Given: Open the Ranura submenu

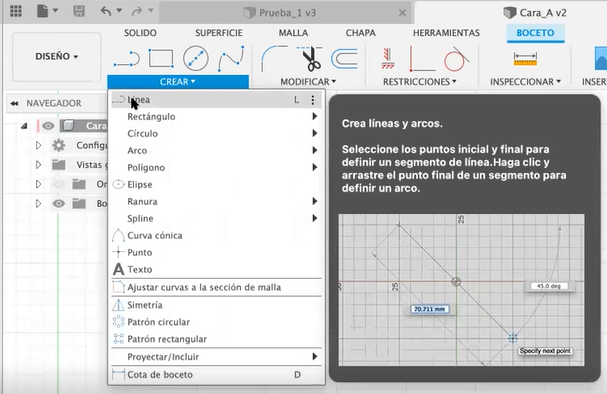Looking at the screenshot, I should 217,202.
